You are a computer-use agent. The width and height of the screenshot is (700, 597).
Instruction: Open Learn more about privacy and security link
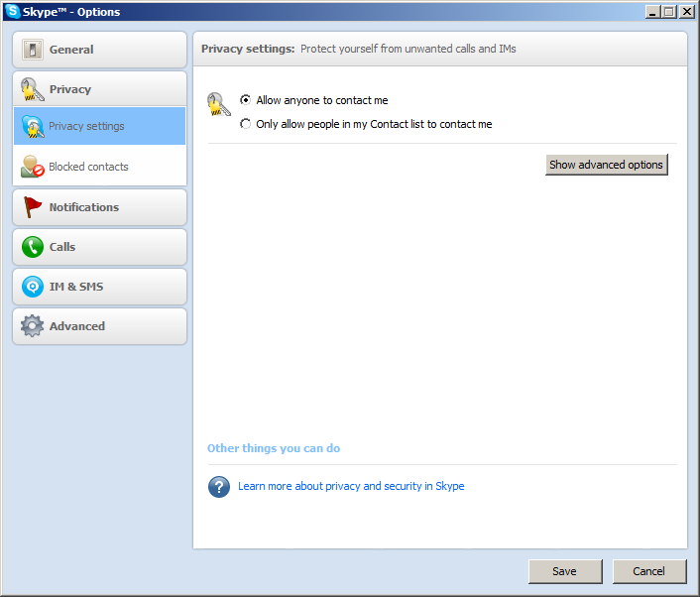coord(351,486)
